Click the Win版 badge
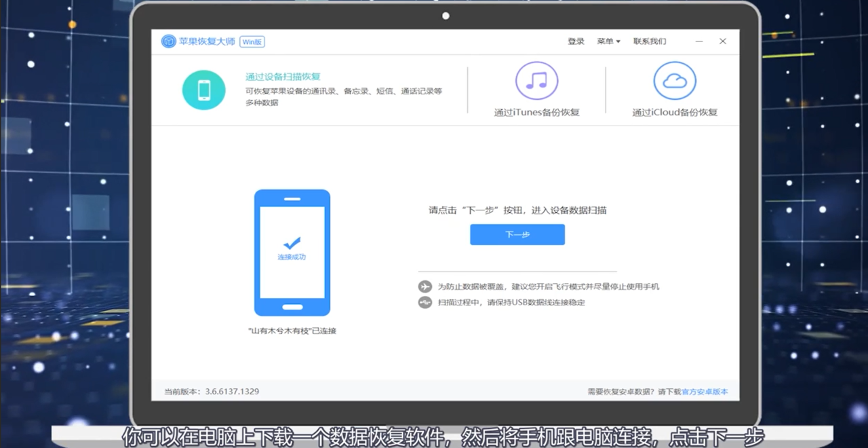The image size is (868, 448). point(252,41)
